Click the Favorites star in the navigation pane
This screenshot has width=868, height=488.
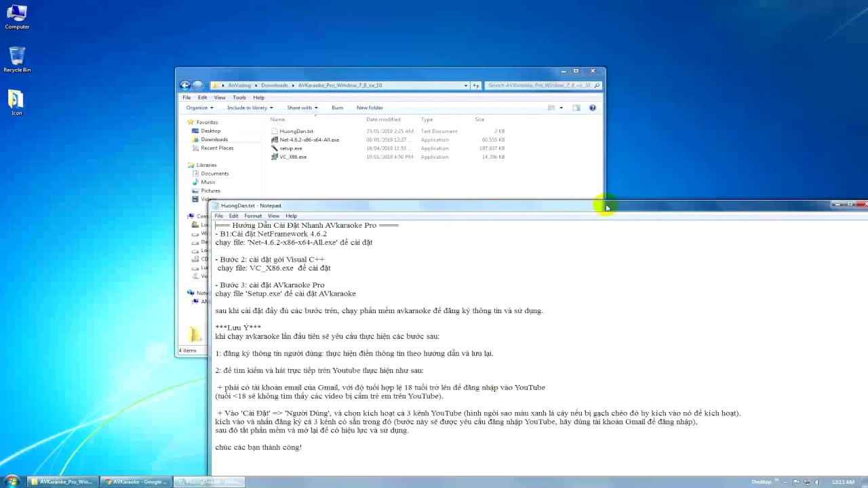pos(191,122)
